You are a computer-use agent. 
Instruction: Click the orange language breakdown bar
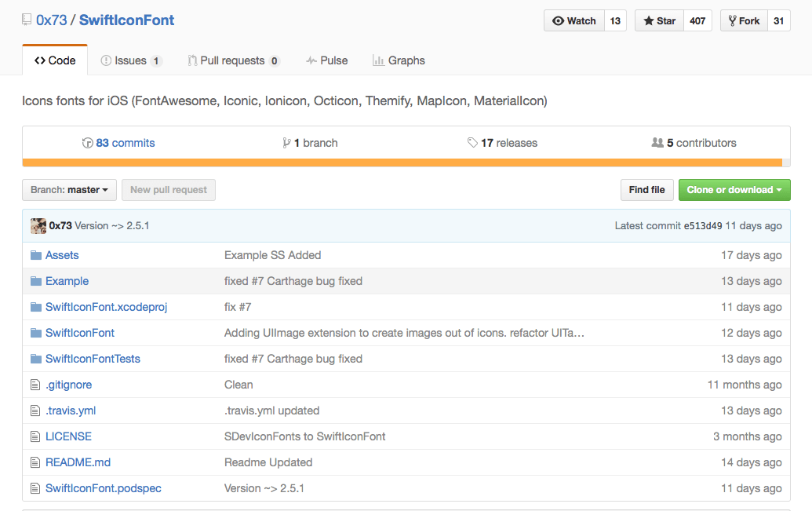(402, 162)
